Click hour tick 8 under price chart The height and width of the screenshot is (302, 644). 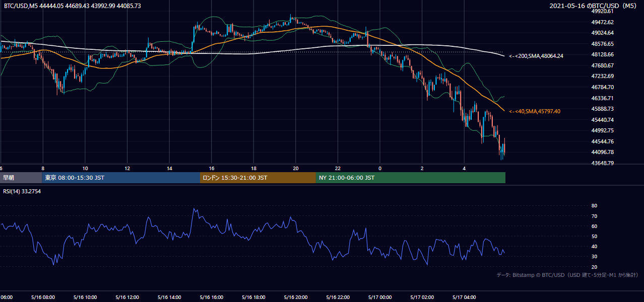tap(43, 168)
